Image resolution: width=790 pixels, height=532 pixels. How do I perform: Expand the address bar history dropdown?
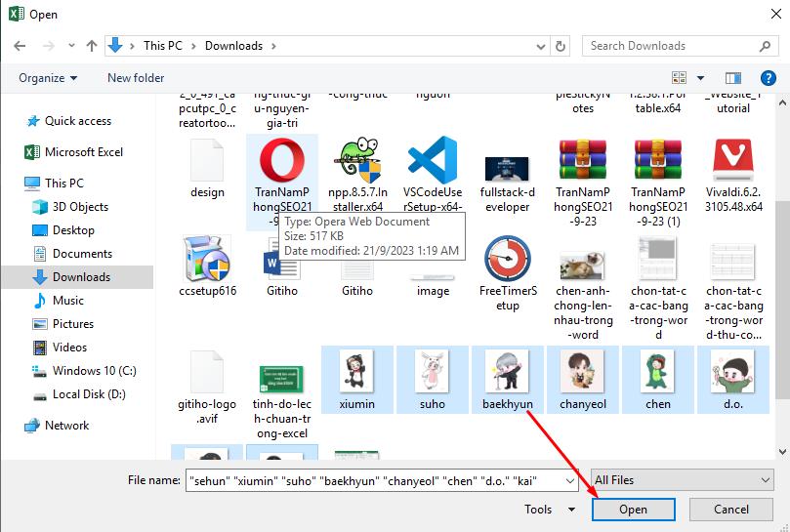(541, 46)
